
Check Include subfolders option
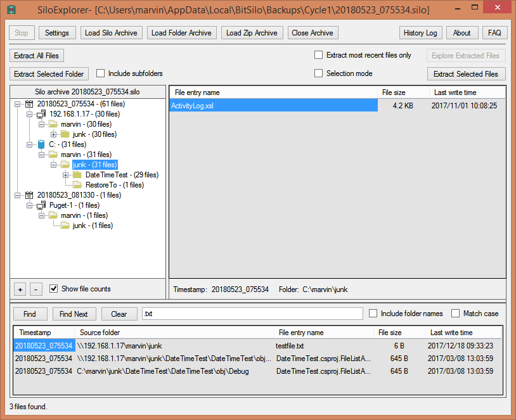point(100,73)
